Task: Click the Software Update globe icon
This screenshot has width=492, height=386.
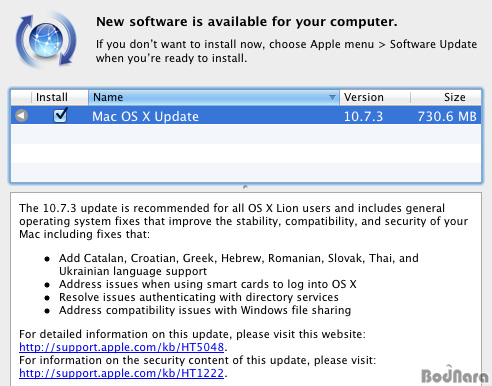Action: (46, 40)
